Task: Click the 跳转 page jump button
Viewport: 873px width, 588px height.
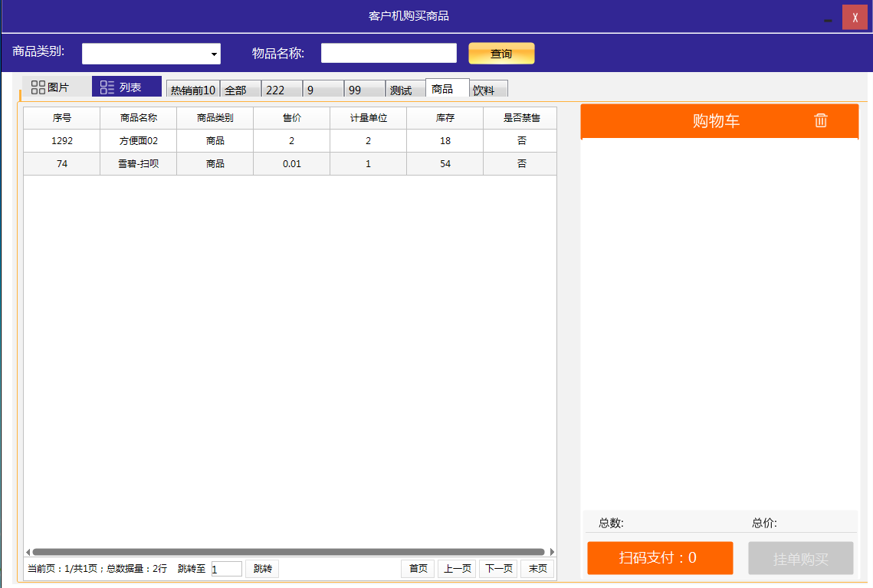Action: click(x=262, y=569)
